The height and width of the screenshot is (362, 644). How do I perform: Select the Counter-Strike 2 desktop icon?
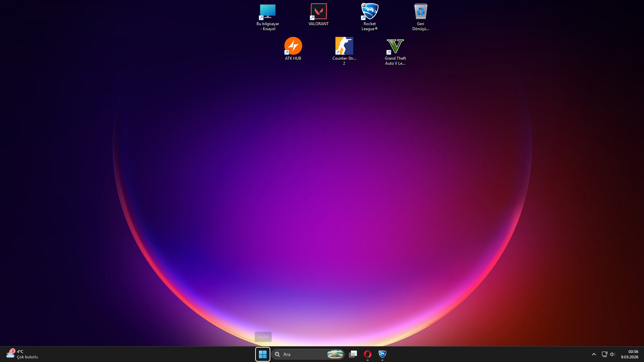click(344, 51)
